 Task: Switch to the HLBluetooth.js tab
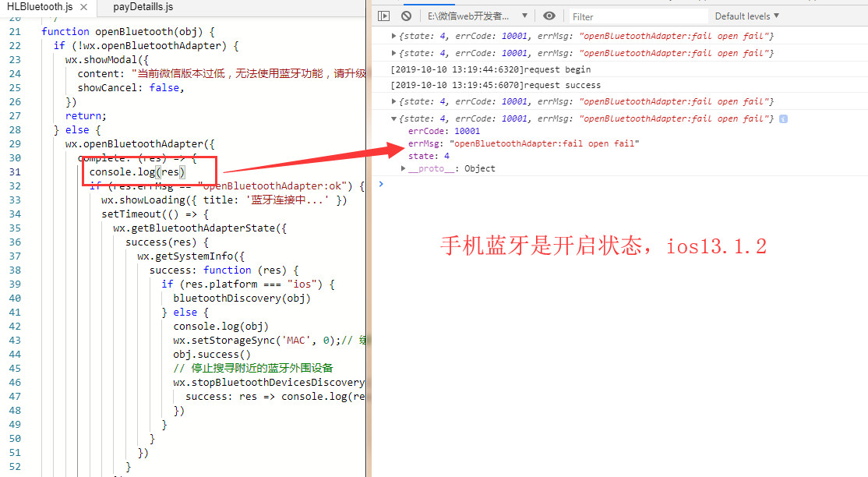pyautogui.click(x=40, y=7)
